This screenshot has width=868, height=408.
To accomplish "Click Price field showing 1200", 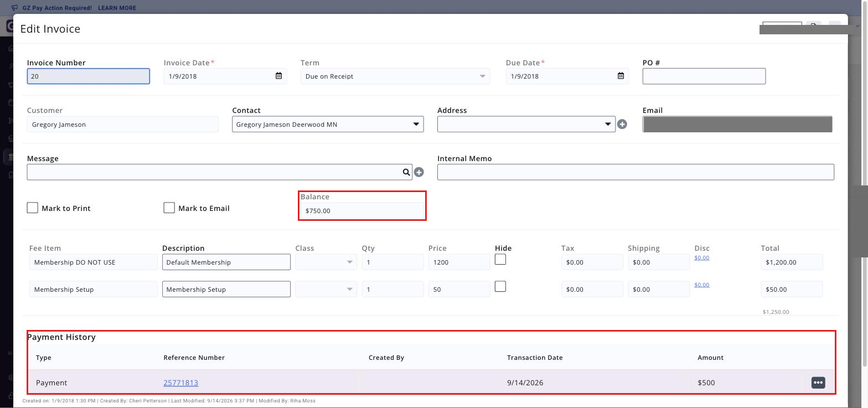I will (x=459, y=262).
